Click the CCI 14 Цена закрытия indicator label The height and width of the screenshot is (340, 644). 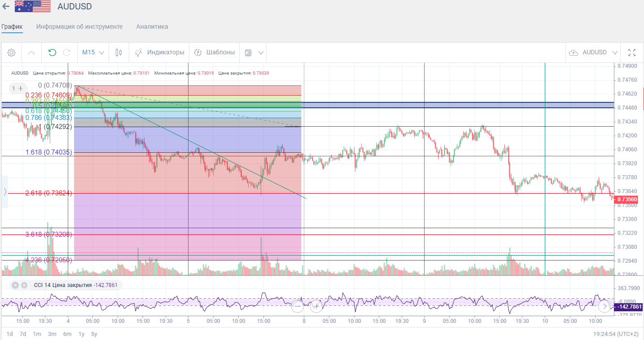[62, 285]
